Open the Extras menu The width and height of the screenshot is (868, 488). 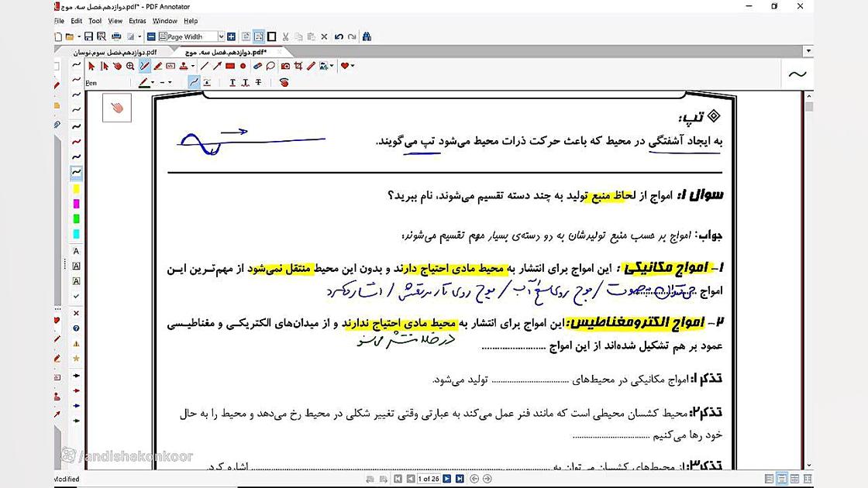coord(137,21)
